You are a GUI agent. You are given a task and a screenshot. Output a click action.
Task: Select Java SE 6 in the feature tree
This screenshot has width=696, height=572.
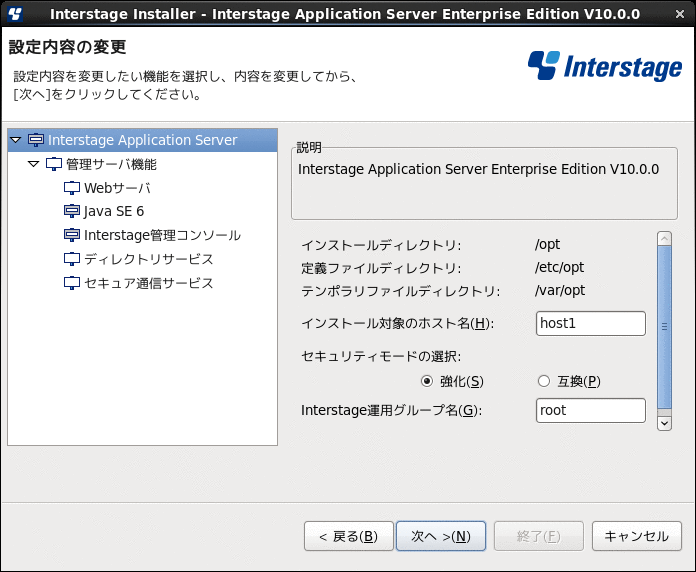(x=114, y=212)
